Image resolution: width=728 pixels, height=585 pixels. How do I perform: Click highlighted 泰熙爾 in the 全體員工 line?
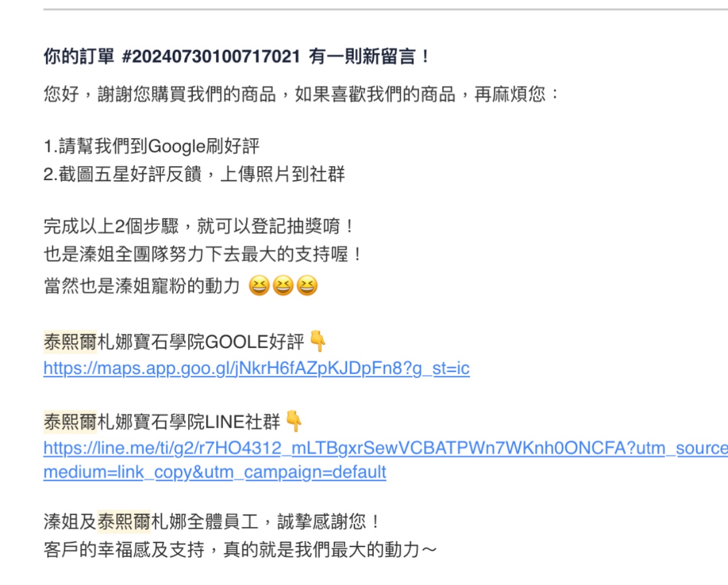124,521
